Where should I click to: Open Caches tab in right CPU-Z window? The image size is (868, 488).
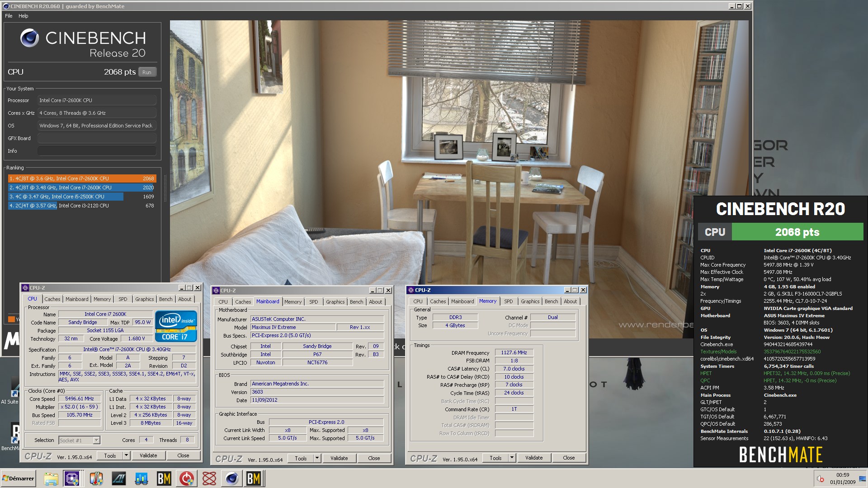coord(438,301)
